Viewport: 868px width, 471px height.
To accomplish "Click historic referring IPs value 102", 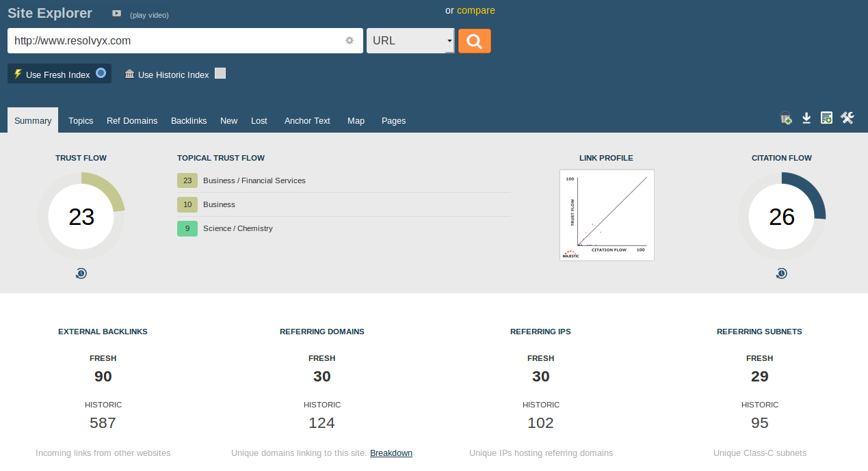I will click(x=541, y=422).
